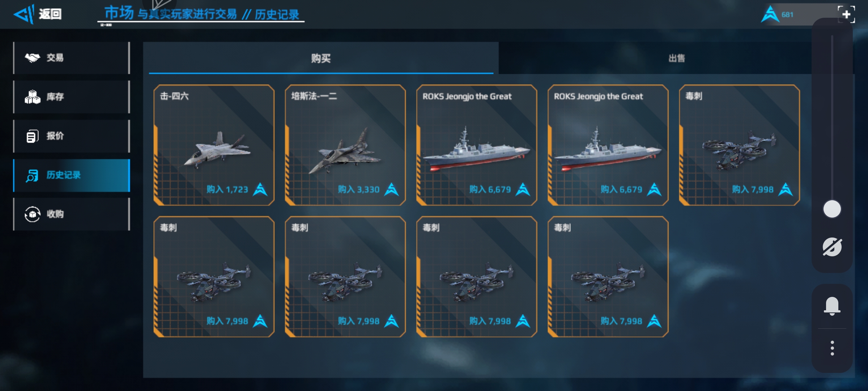This screenshot has width=868, height=391.
Task: Open the 击-四六 fighter jet purchase card
Action: tap(214, 145)
